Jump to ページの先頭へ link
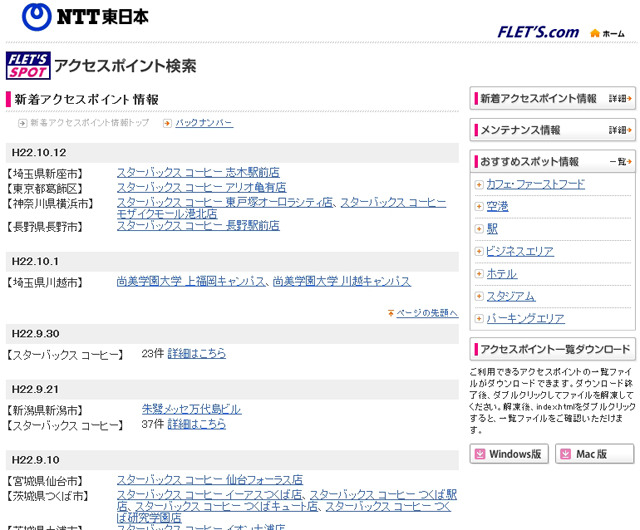 (427, 313)
